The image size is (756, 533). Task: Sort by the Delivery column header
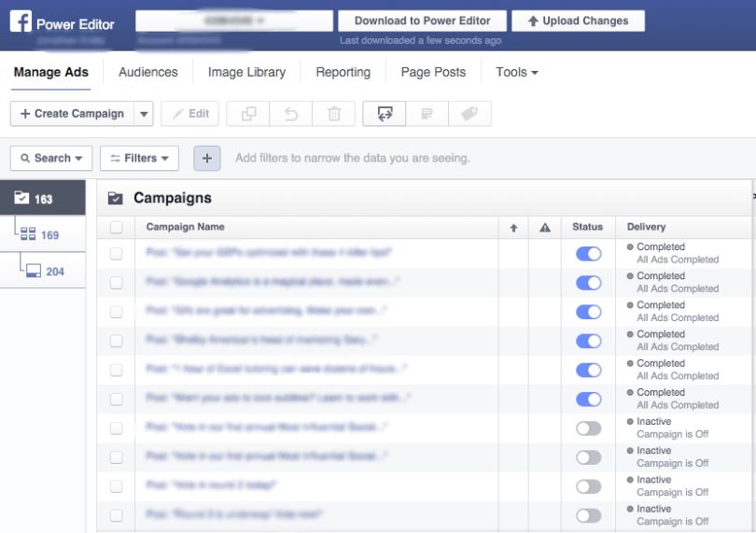pos(646,227)
